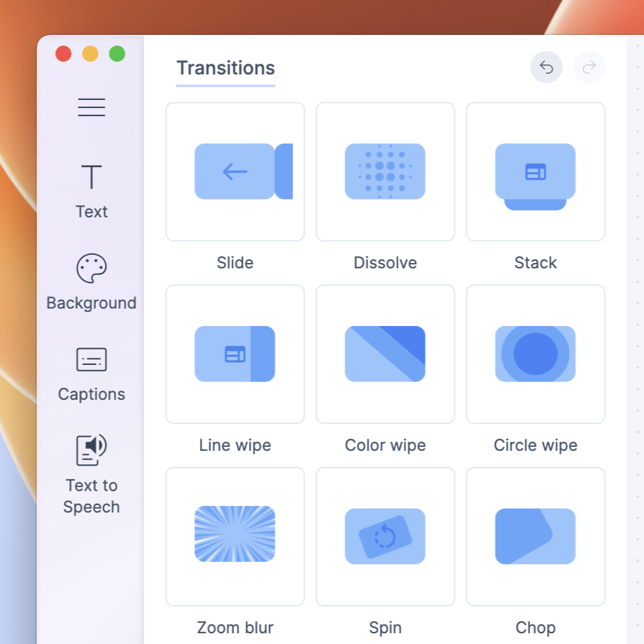Image resolution: width=644 pixels, height=644 pixels.
Task: Open Text to Speech tool icon
Action: tap(92, 450)
